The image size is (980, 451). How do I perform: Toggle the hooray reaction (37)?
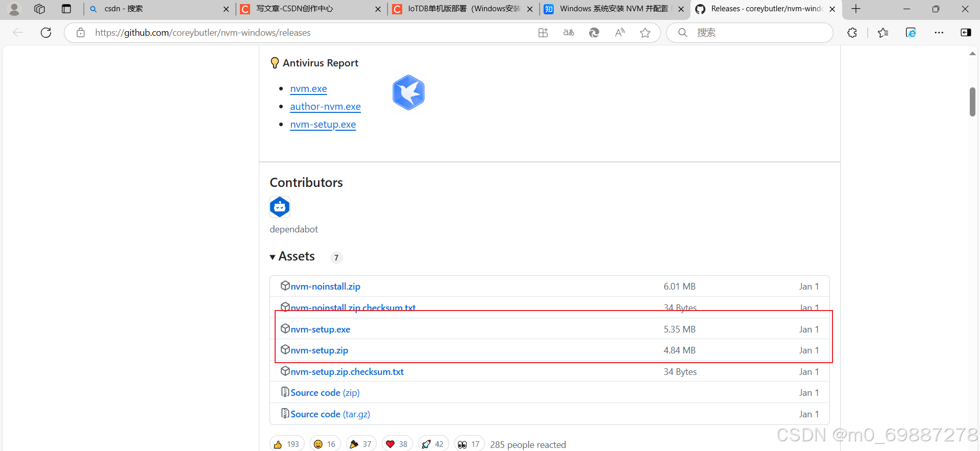tap(361, 444)
